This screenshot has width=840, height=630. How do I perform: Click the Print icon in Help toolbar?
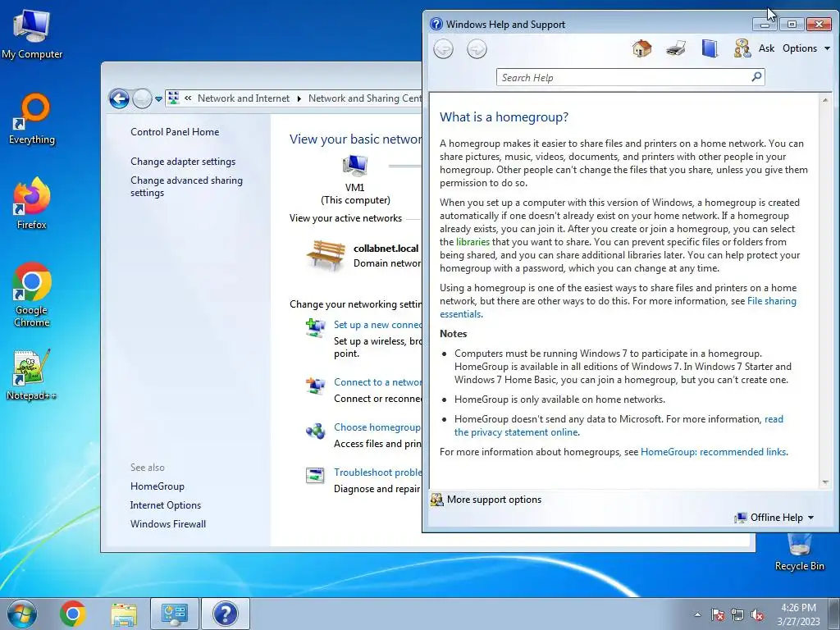coord(676,48)
